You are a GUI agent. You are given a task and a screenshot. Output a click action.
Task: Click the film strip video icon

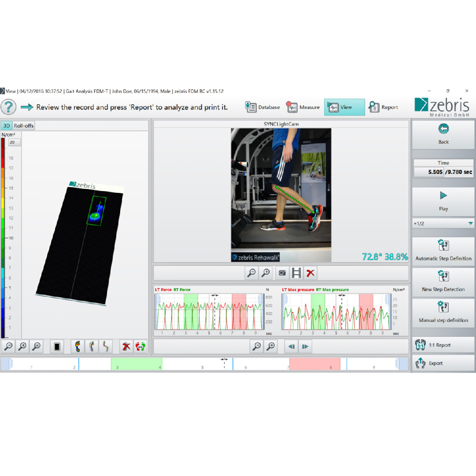click(x=296, y=273)
